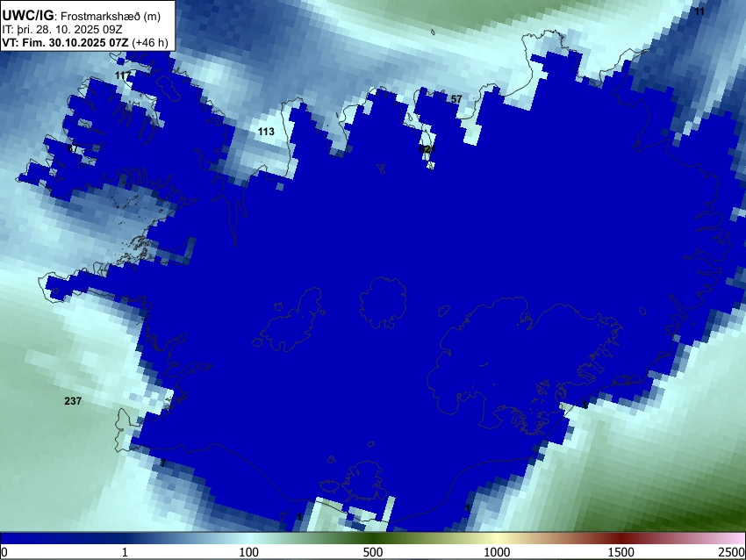Click the 'UWC/IG: Frostmarkshæð (m)' title text
Viewport: 746px width, 560px height.
(x=82, y=16)
